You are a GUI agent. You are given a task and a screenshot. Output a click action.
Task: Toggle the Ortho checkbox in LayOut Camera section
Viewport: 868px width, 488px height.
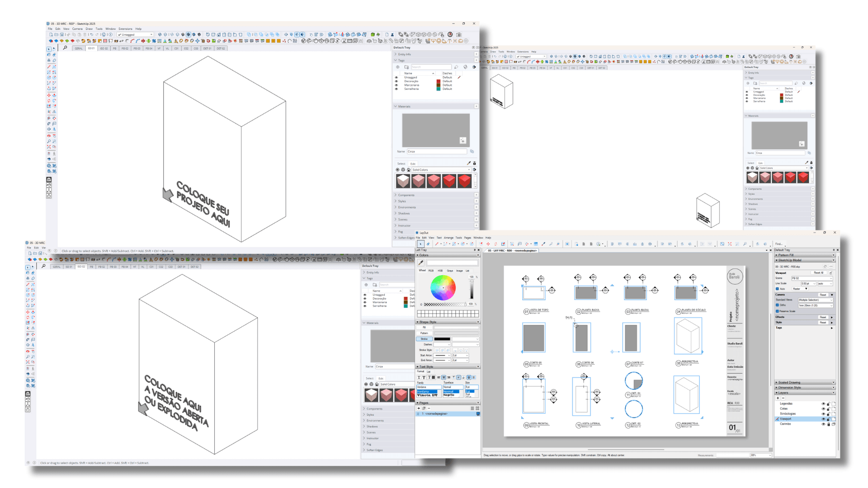pyautogui.click(x=778, y=305)
